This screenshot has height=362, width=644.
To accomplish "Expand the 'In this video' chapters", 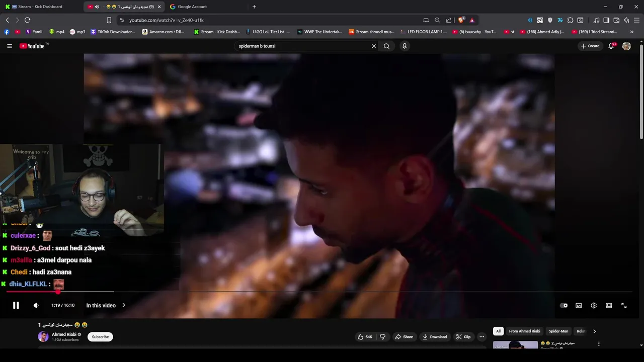I will click(x=106, y=305).
